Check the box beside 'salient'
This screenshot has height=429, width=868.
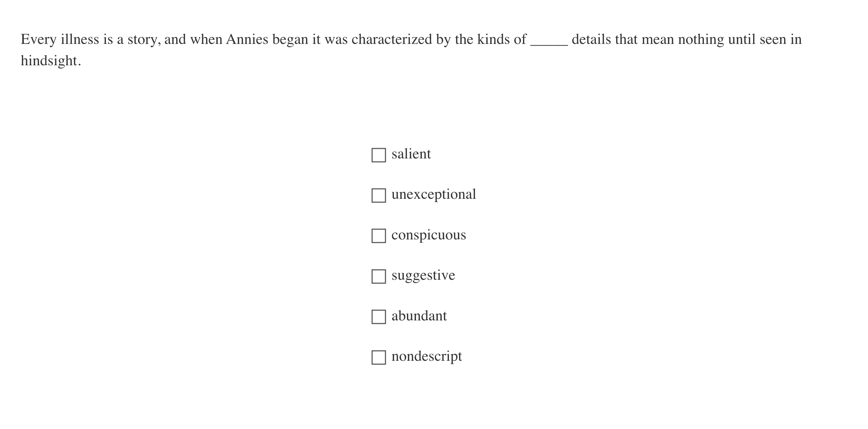click(x=378, y=155)
